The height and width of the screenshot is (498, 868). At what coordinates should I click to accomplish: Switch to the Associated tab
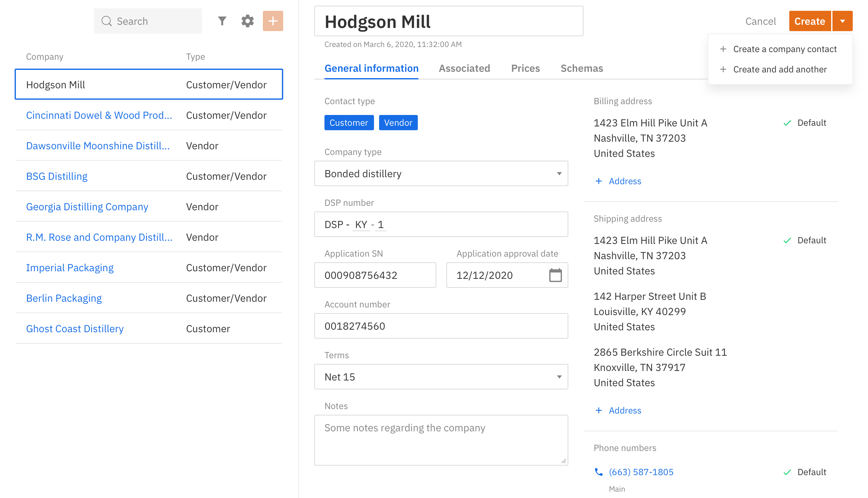[x=464, y=68]
